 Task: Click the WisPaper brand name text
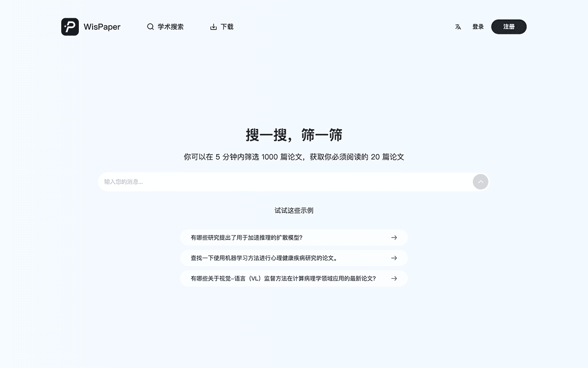click(x=102, y=27)
